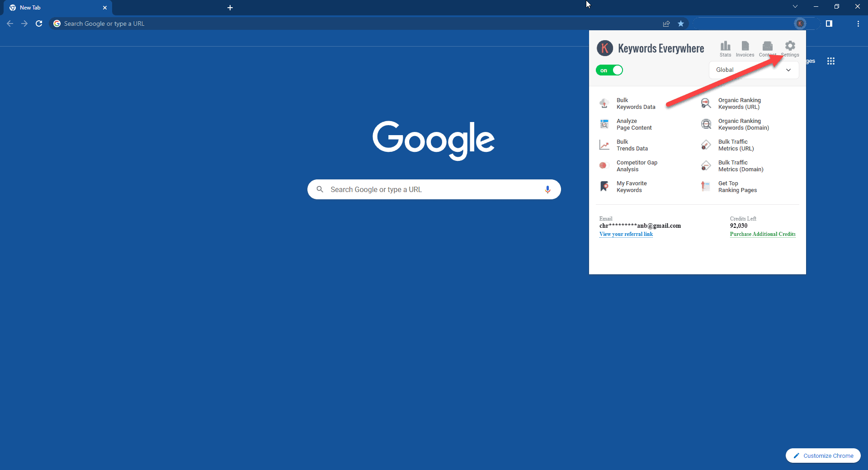The height and width of the screenshot is (470, 868).
Task: Open View your referral link
Action: [x=626, y=234]
